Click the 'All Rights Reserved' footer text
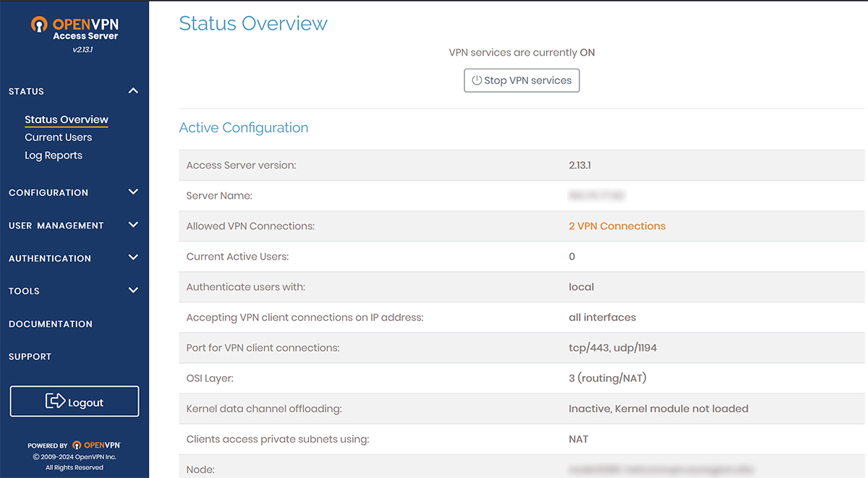Viewport: 868px width, 478px height. pyautogui.click(x=75, y=468)
